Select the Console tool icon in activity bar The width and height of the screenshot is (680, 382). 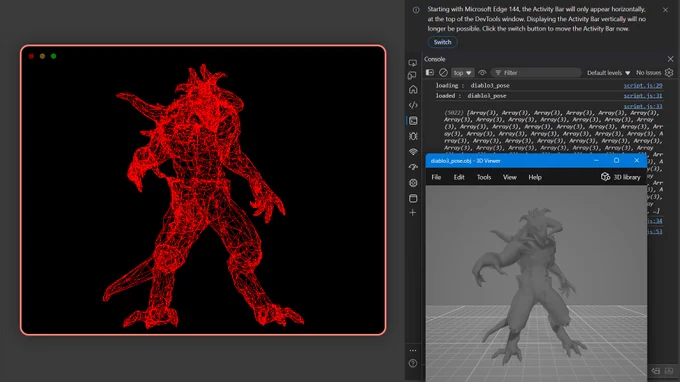click(413, 121)
